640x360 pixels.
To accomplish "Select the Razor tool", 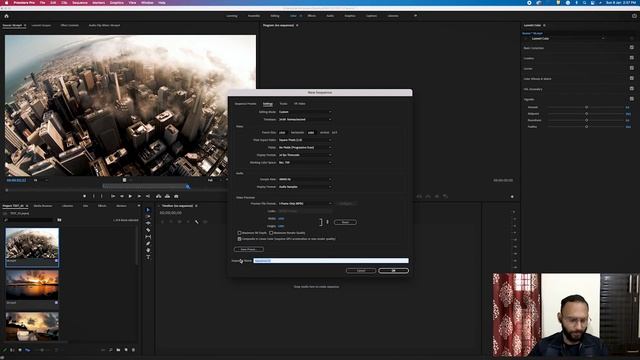I will pyautogui.click(x=148, y=230).
